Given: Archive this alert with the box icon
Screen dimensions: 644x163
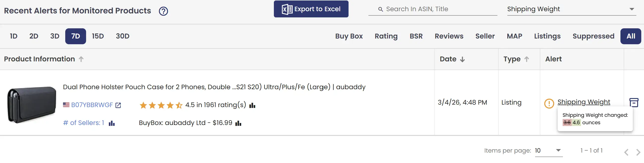Looking at the screenshot, I should 634,102.
